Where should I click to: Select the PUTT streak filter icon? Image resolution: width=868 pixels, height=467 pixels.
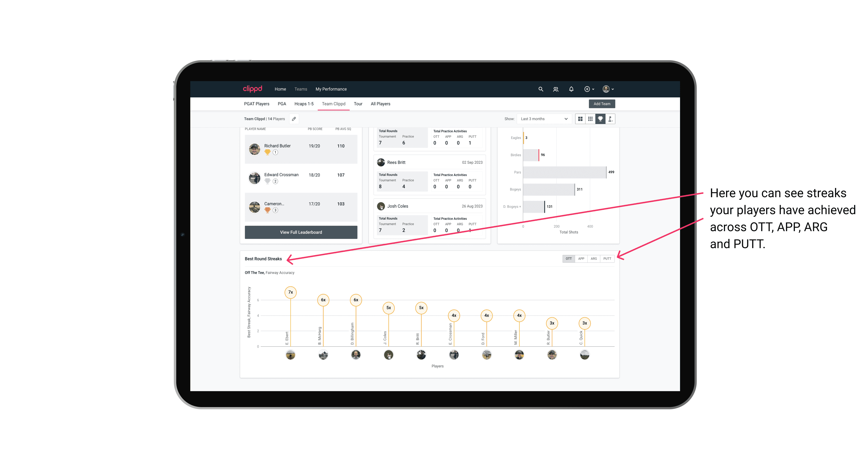(x=607, y=259)
